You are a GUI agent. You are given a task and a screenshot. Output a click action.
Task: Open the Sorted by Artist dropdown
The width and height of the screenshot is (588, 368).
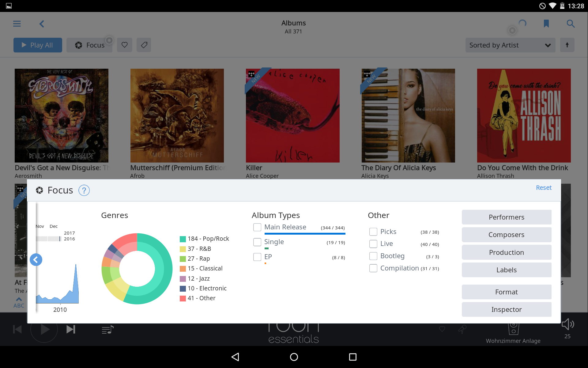pyautogui.click(x=510, y=45)
